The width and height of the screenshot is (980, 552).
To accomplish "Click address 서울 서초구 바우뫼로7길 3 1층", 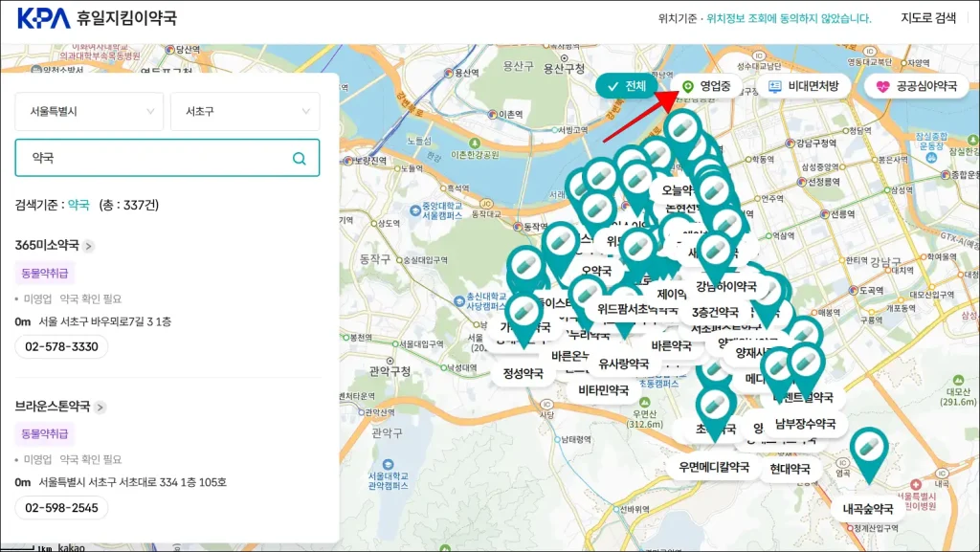I will pos(105,321).
